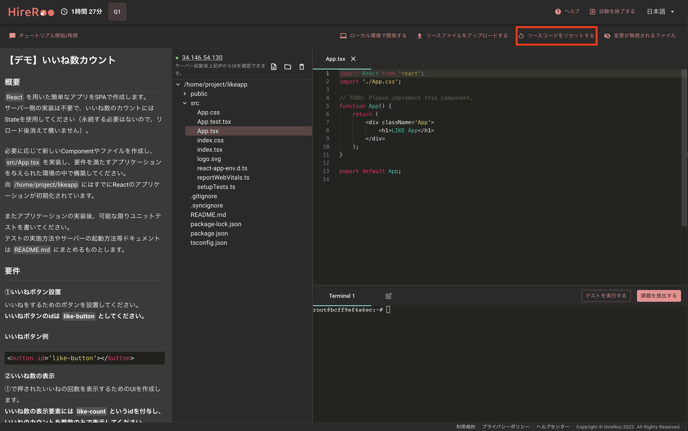Open .gitignore file
Image resolution: width=688 pixels, height=431 pixels.
pyautogui.click(x=204, y=196)
